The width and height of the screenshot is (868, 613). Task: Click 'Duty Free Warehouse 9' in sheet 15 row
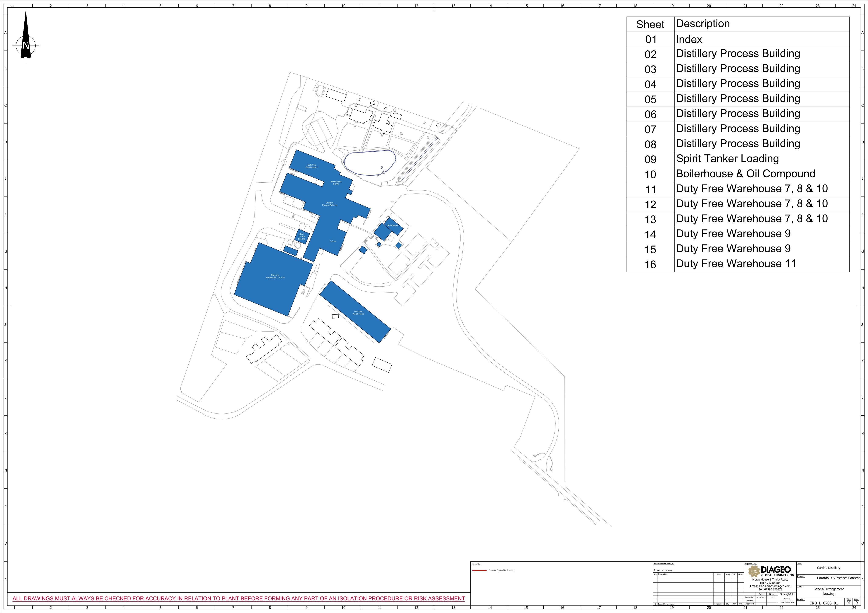pyautogui.click(x=733, y=249)
